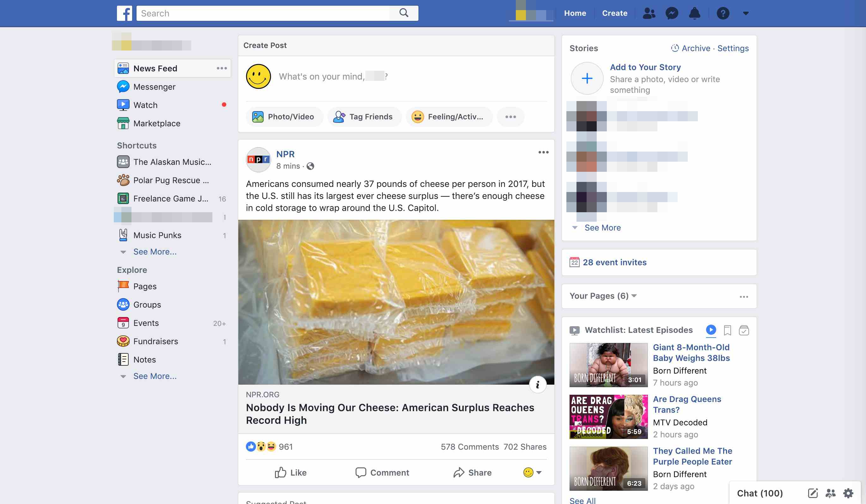This screenshot has width=866, height=504.
Task: Click the article info 'i' icon
Action: tap(538, 385)
